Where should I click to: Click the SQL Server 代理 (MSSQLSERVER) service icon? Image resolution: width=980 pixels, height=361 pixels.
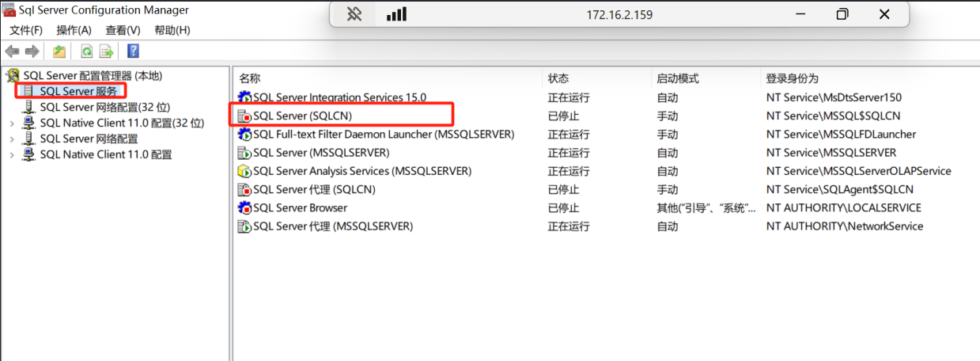coord(244,226)
